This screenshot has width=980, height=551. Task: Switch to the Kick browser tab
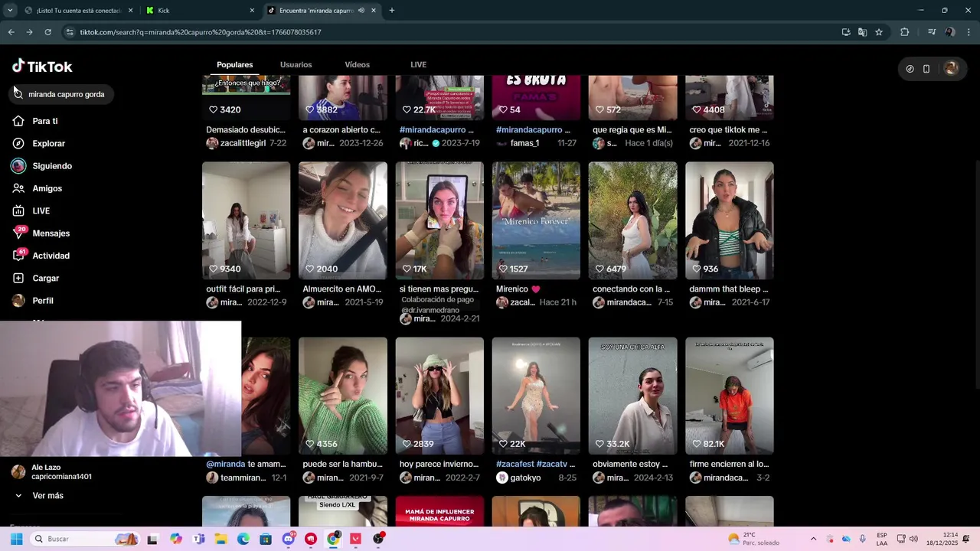[x=199, y=11]
